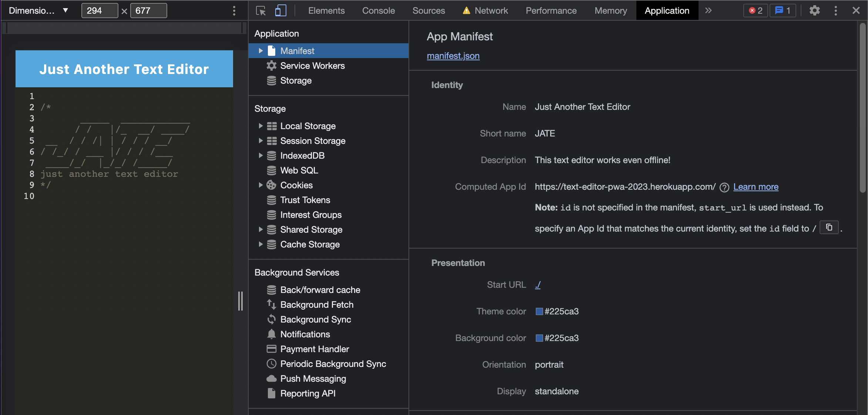Expand the IndexedDB tree item

pyautogui.click(x=260, y=156)
